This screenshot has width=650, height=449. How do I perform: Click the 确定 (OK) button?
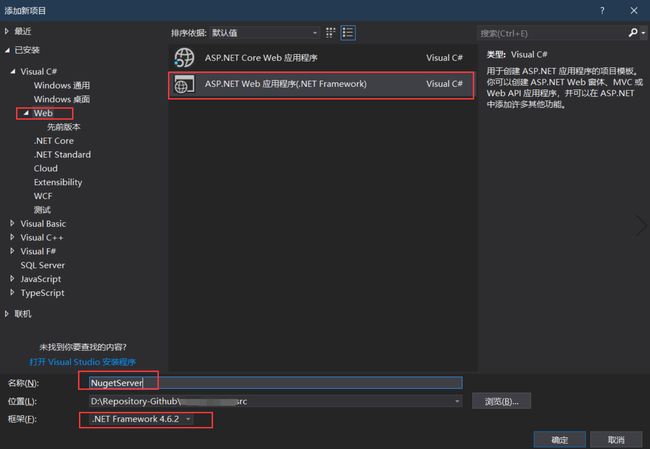click(x=560, y=439)
